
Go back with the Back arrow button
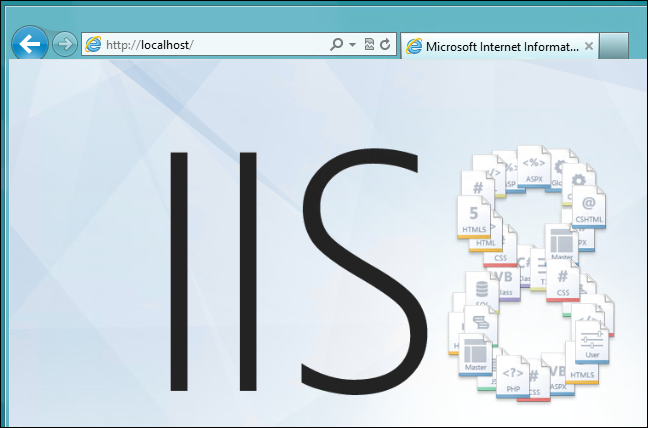(30, 43)
